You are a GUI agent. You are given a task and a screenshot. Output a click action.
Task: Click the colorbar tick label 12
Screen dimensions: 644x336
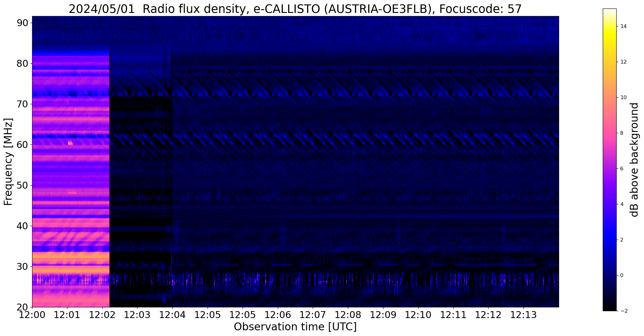click(x=623, y=62)
